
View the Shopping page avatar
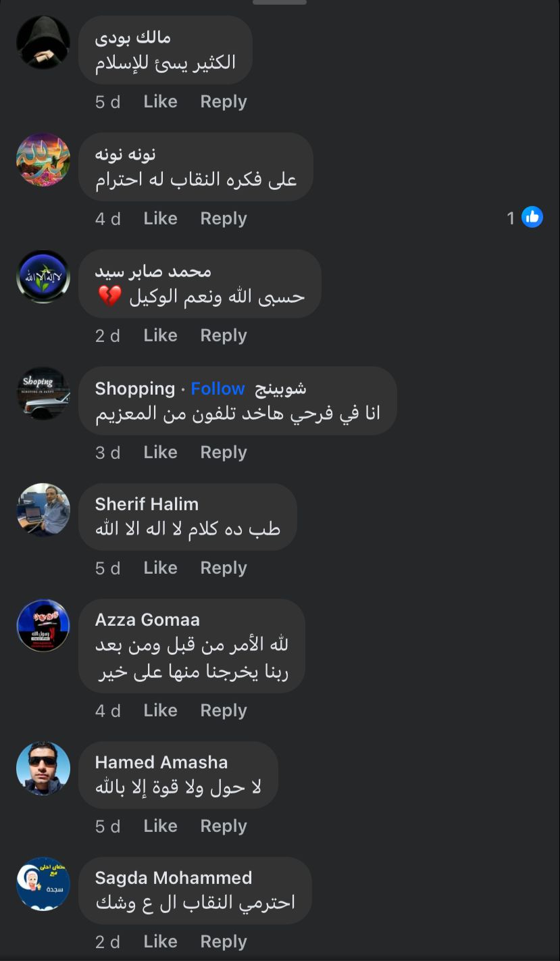click(43, 393)
